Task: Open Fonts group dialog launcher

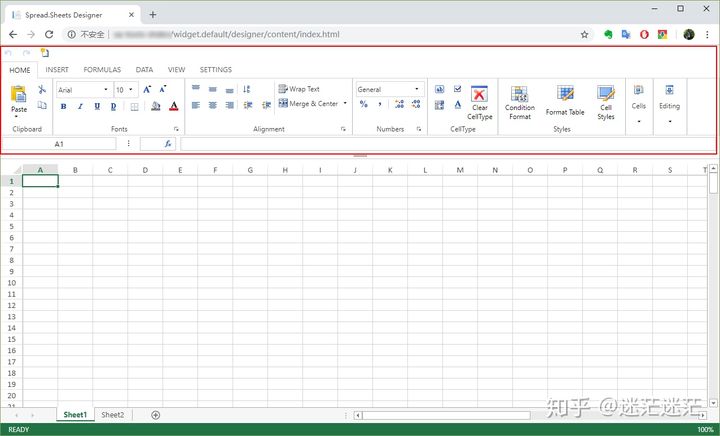Action: pos(176,129)
